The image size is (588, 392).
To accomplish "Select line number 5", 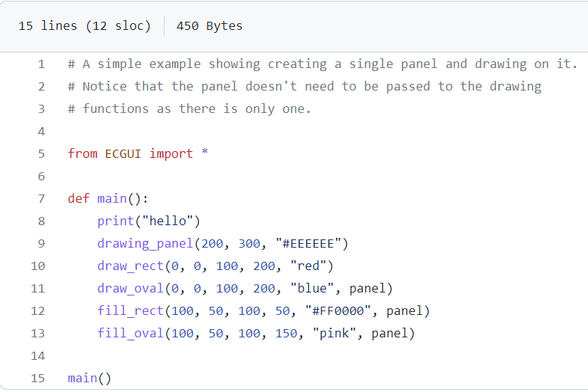I will click(x=41, y=154).
